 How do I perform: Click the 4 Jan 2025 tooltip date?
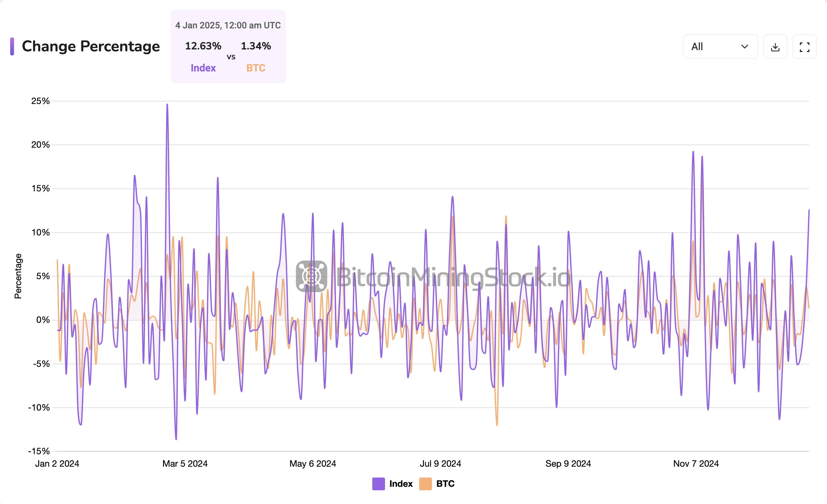click(x=228, y=26)
